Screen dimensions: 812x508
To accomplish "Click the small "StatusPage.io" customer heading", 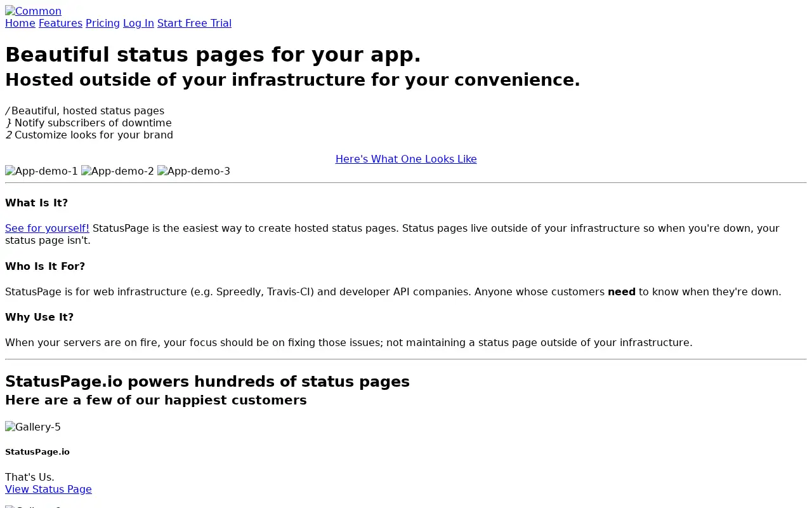I will point(37,451).
